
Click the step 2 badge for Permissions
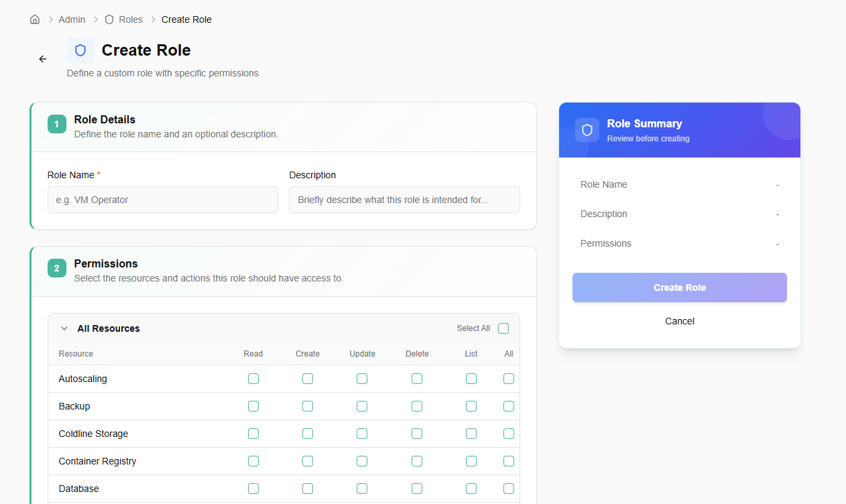click(x=57, y=268)
